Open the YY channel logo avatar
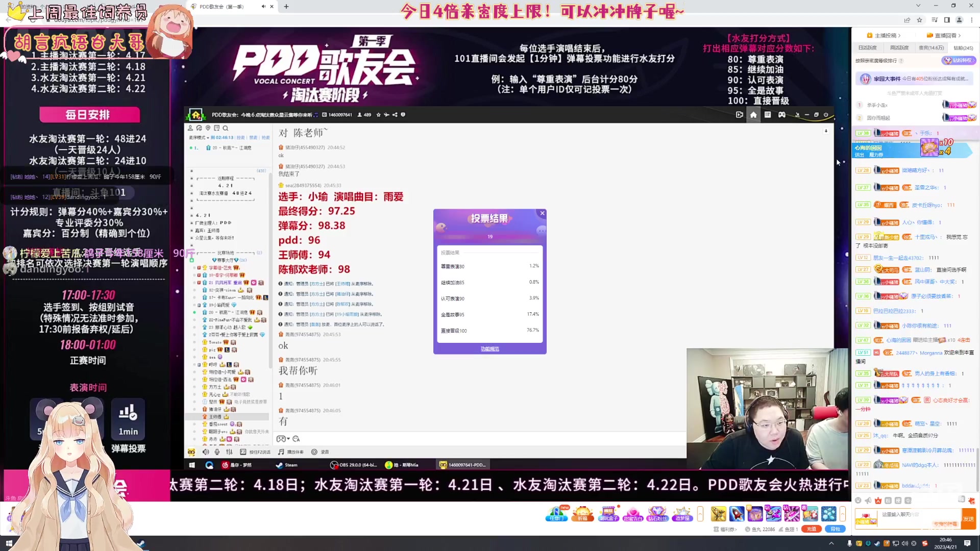The width and height of the screenshot is (980, 551). click(195, 115)
